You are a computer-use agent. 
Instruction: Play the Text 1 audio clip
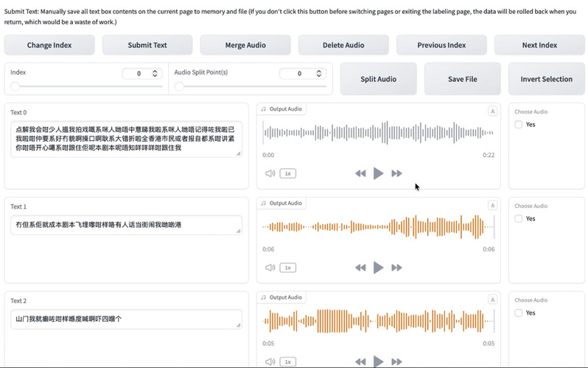(x=378, y=268)
